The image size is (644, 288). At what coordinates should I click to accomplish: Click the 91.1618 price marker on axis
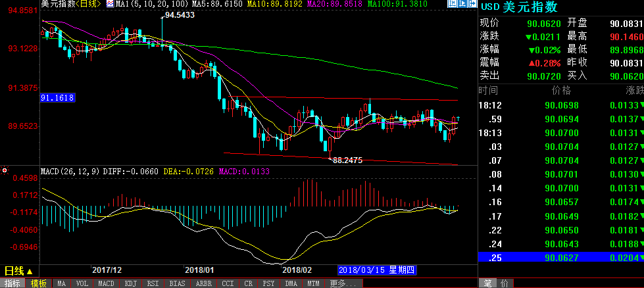[58, 98]
